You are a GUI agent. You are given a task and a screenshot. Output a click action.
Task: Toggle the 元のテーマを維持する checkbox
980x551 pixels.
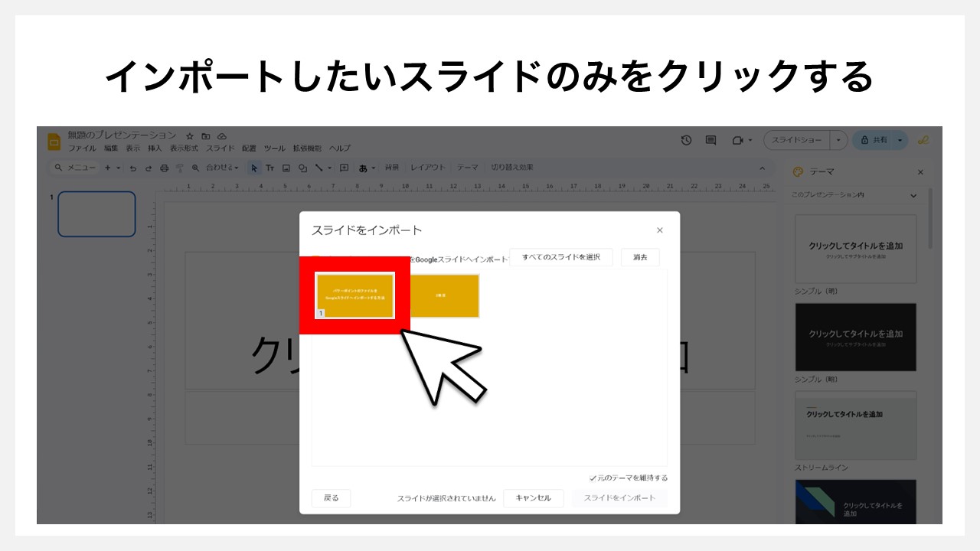tap(593, 478)
